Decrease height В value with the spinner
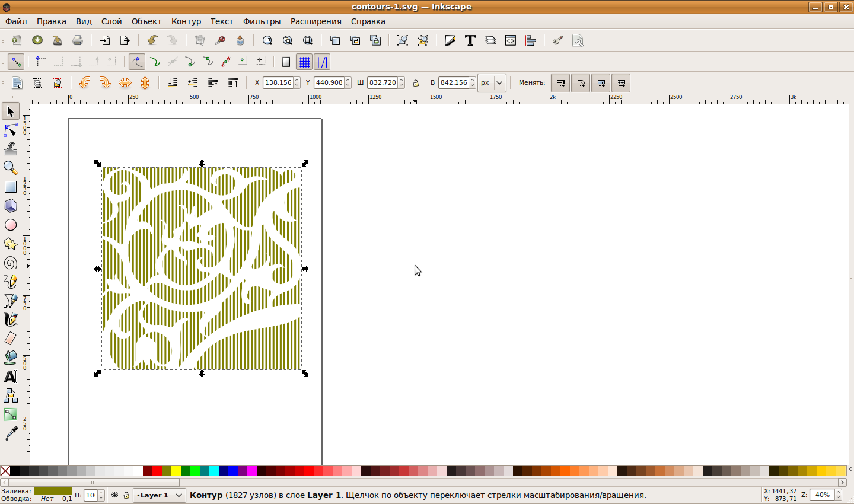 point(473,85)
